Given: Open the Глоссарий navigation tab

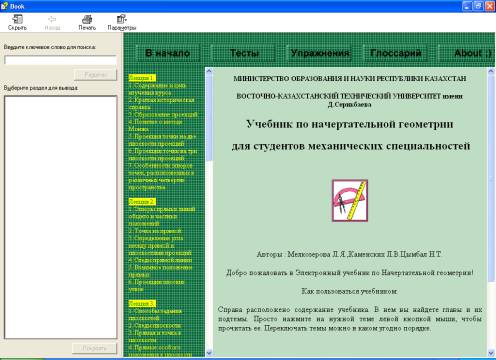Looking at the screenshot, I should click(x=396, y=53).
